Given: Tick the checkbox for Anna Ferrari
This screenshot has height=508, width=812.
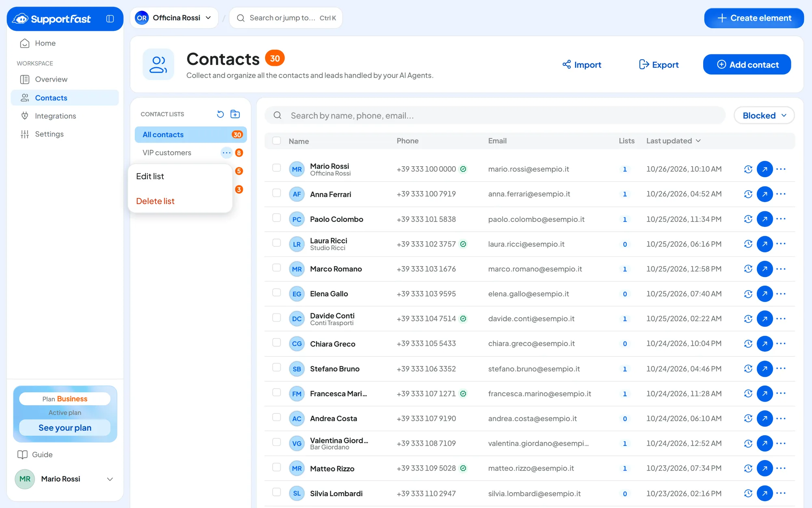Looking at the screenshot, I should click(x=276, y=193).
